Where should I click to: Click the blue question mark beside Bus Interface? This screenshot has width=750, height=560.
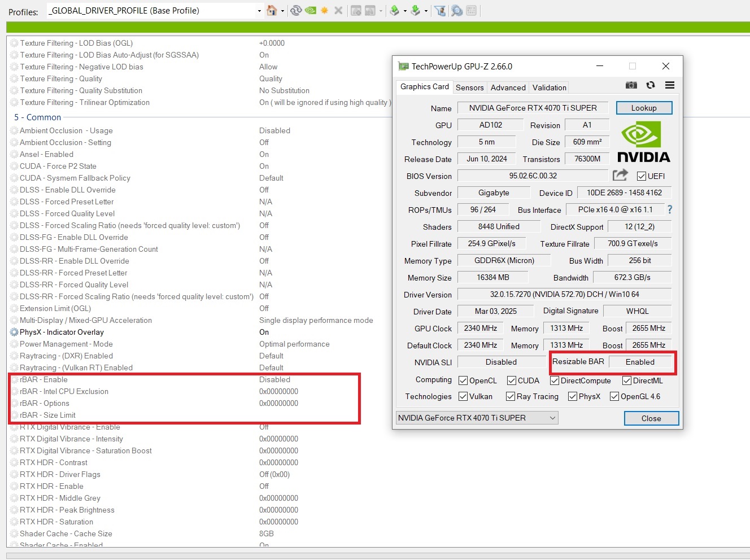click(670, 209)
